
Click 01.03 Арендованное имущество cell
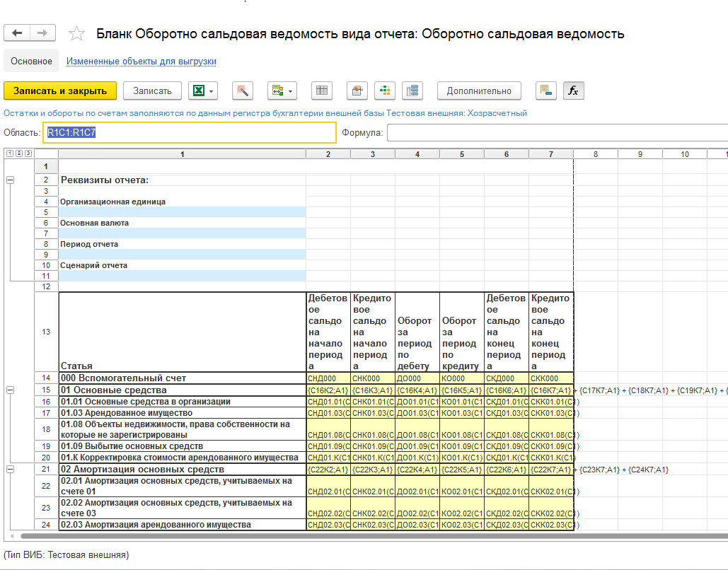[183, 413]
